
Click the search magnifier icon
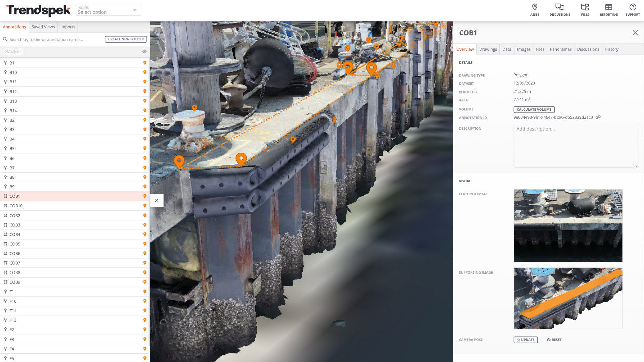[x=5, y=39]
